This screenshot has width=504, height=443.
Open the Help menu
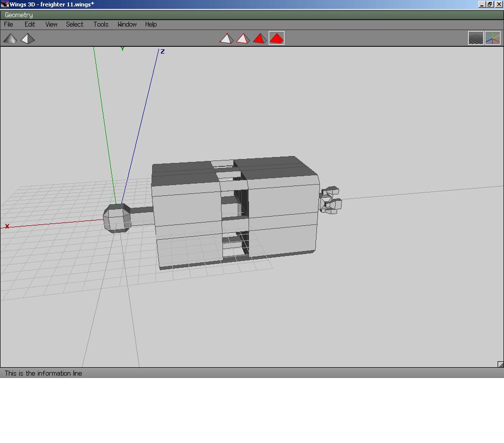tap(151, 24)
